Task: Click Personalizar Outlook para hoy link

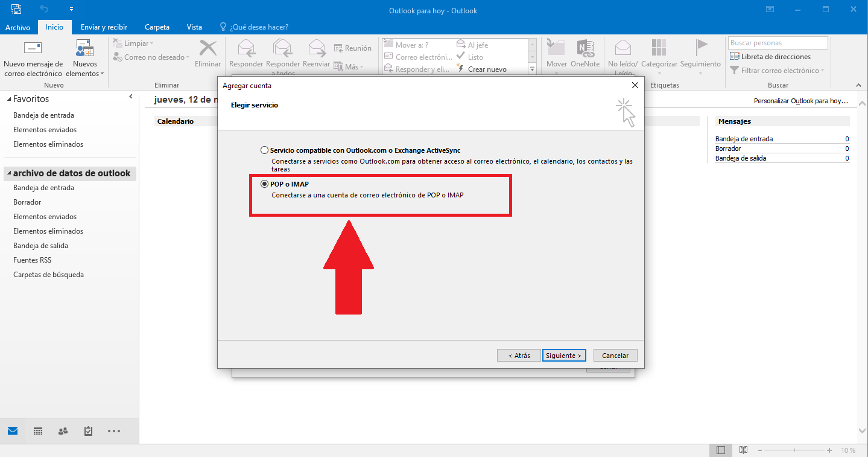Action: 801,101
